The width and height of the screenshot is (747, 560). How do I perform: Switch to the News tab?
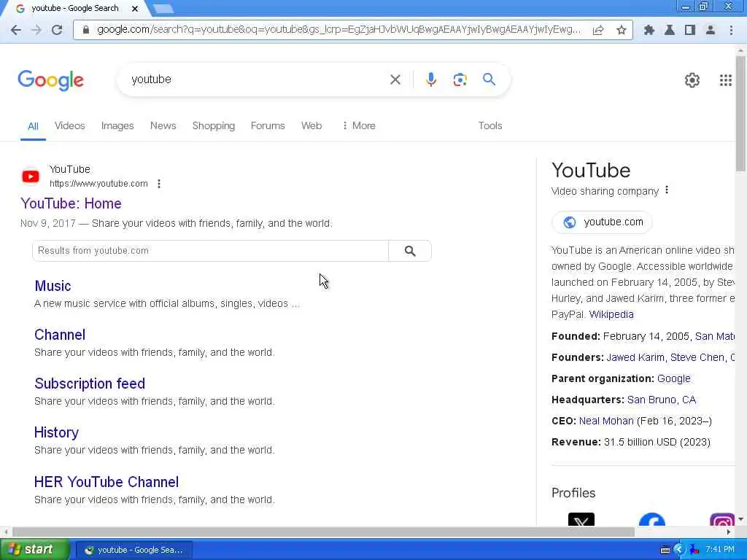tap(163, 125)
